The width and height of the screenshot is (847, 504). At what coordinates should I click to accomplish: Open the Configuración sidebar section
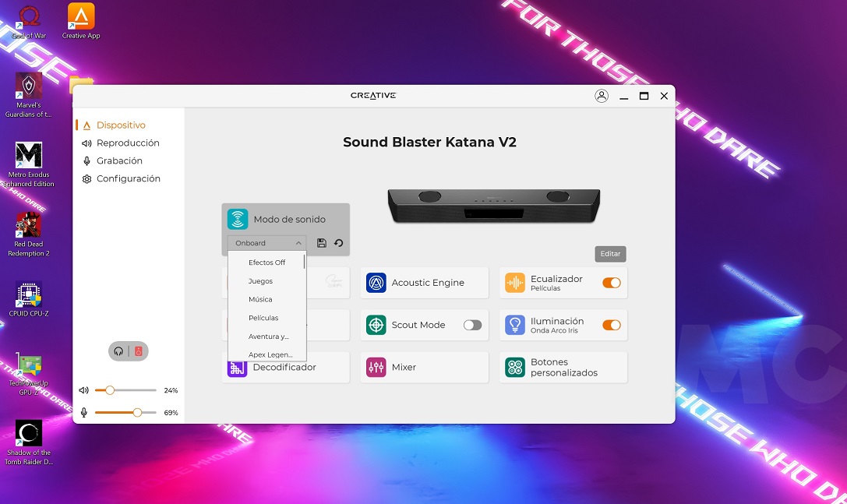coord(128,179)
